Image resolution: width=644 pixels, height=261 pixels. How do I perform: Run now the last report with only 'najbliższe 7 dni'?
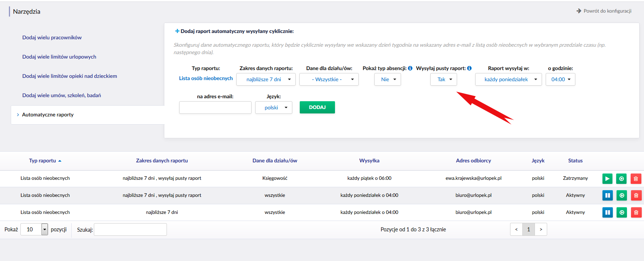pos(621,212)
